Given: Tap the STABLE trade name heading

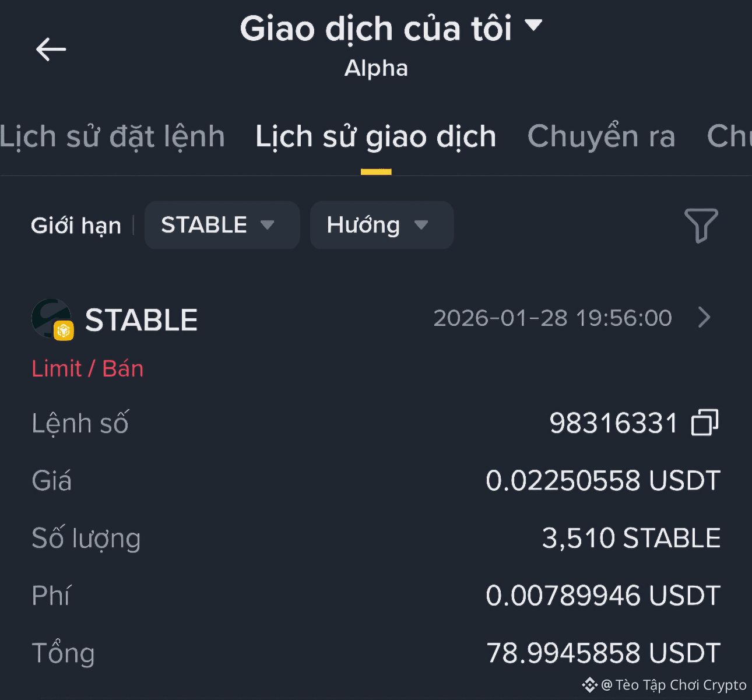Looking at the screenshot, I should coord(141,320).
